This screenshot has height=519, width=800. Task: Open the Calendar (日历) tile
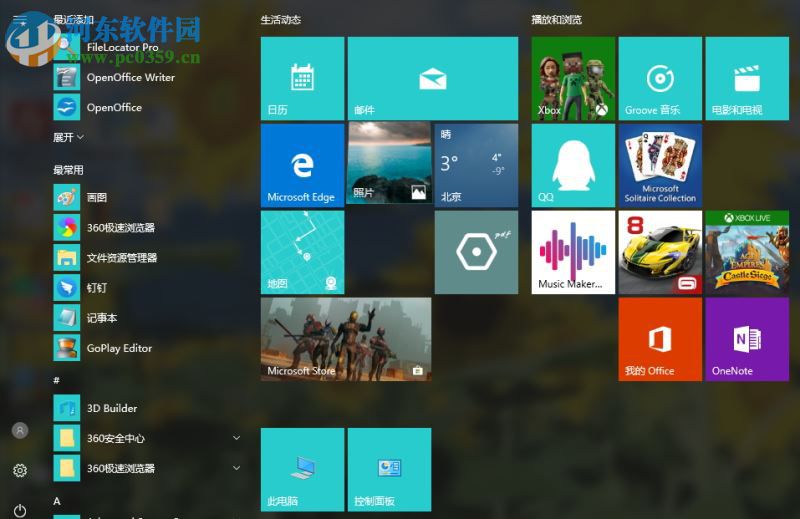[303, 79]
